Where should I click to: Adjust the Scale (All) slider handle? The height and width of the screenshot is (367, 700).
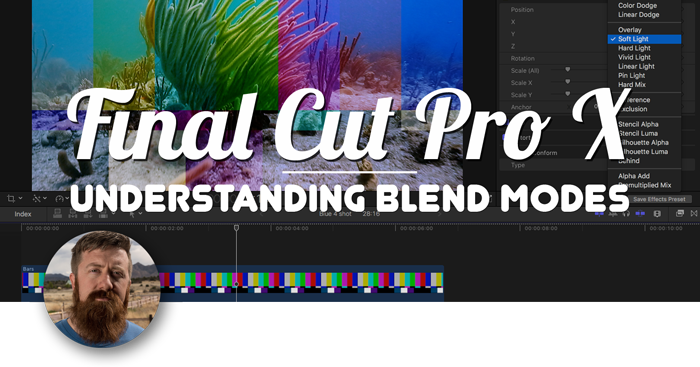click(567, 70)
